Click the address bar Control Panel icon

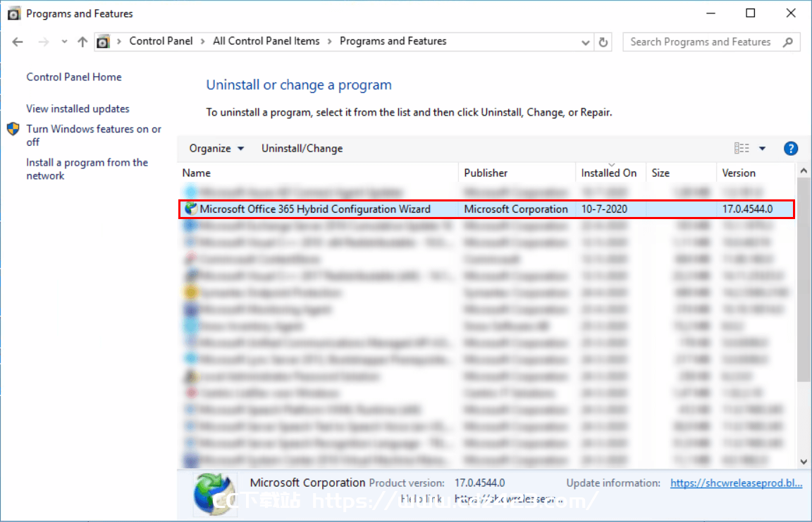coord(103,42)
